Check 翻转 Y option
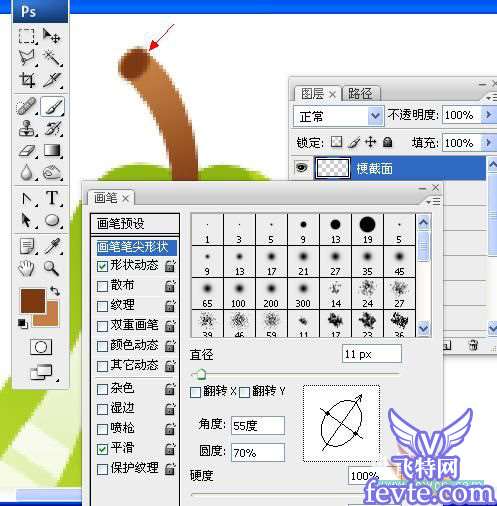 (x=244, y=392)
